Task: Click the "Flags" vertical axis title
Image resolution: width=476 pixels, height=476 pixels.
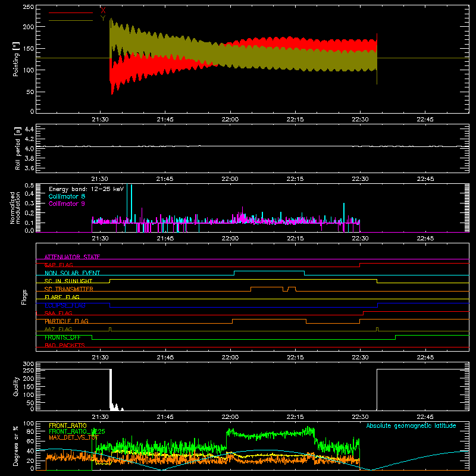Action: [24, 297]
